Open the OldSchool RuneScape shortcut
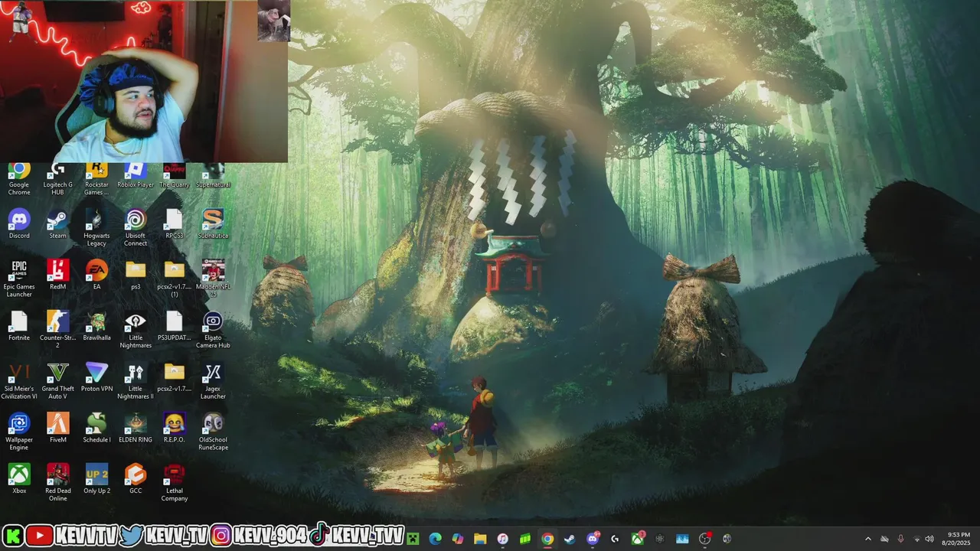This screenshot has width=980, height=551. (213, 432)
